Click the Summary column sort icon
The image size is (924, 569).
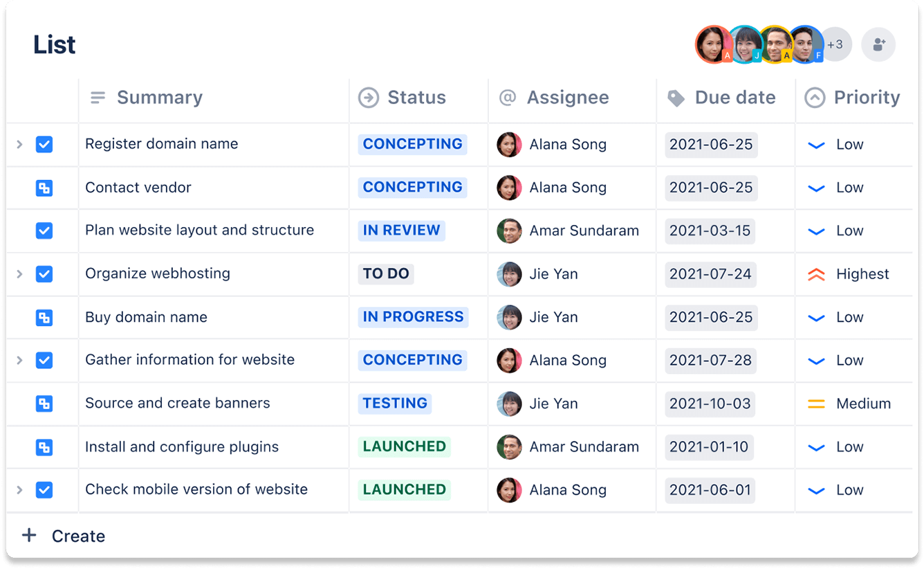[95, 98]
